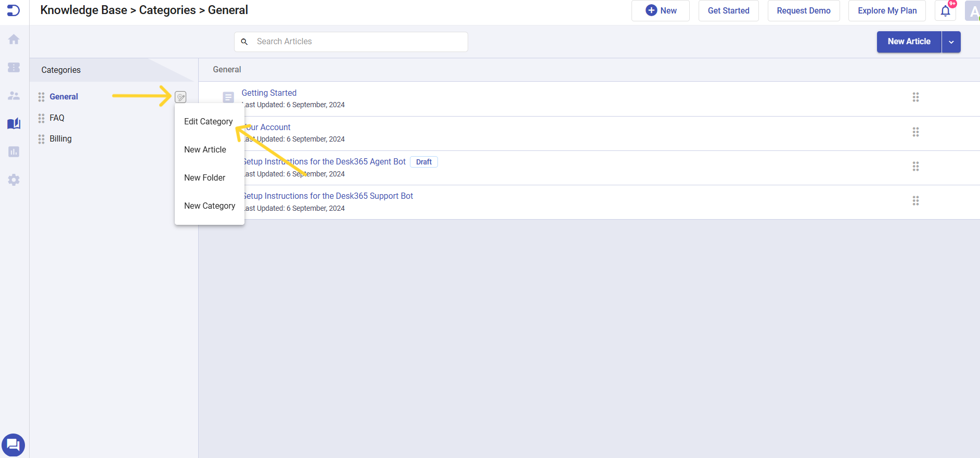Click the Request Demo button

[x=804, y=10]
